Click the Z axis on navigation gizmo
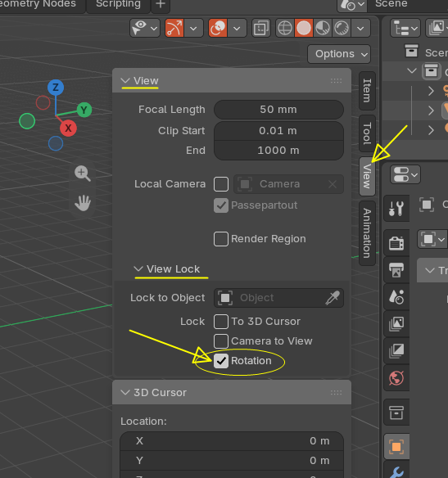The width and height of the screenshot is (448, 478). pyautogui.click(x=56, y=88)
